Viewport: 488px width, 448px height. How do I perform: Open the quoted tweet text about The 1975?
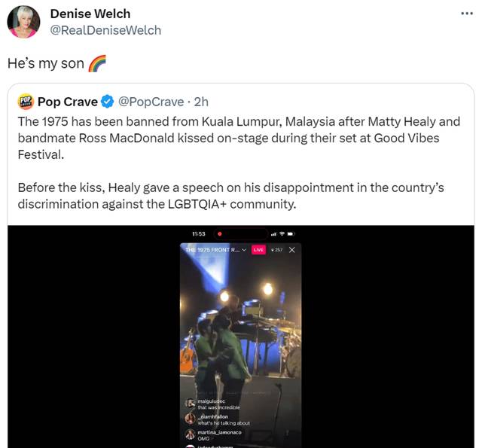point(239,163)
